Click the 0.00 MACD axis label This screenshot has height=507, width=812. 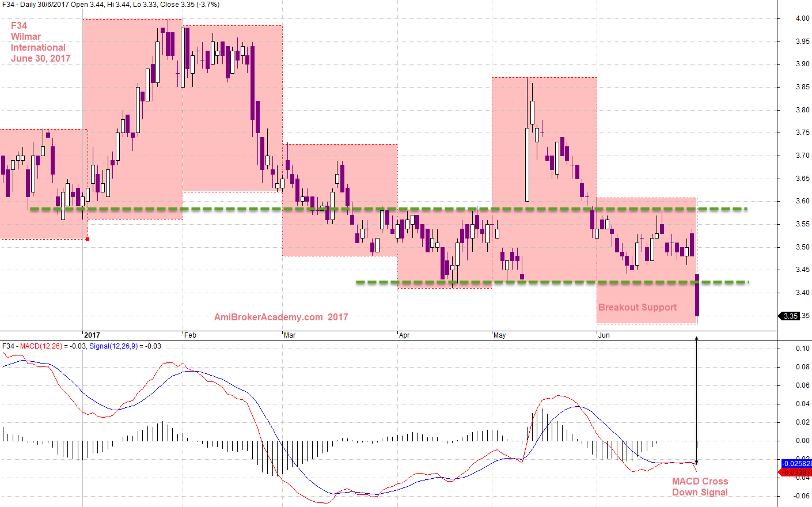(803, 441)
